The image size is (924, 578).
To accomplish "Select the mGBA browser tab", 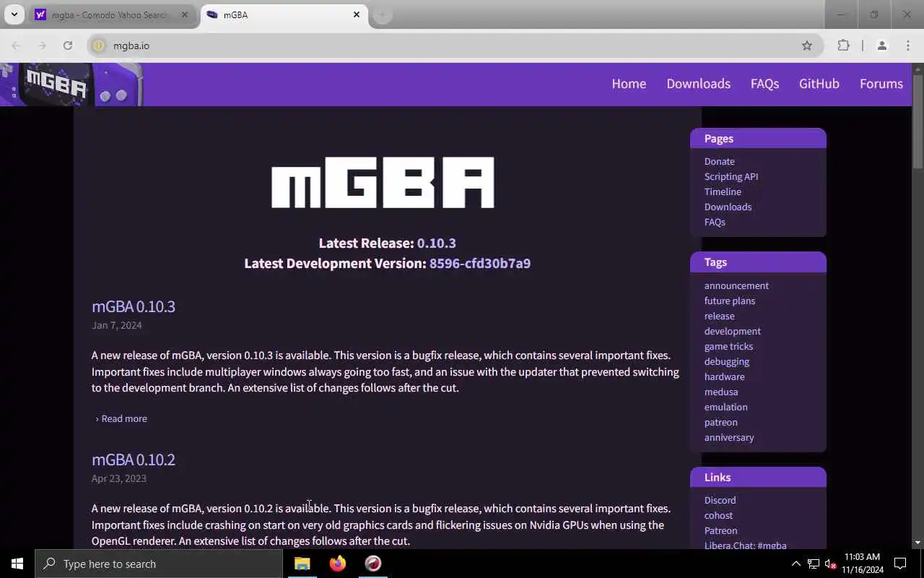I will pyautogui.click(x=283, y=14).
